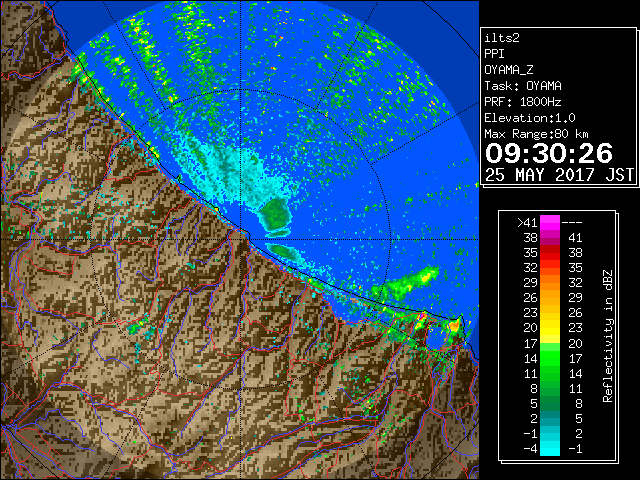
Task: Click the >41 legend value
Action: click(x=527, y=223)
